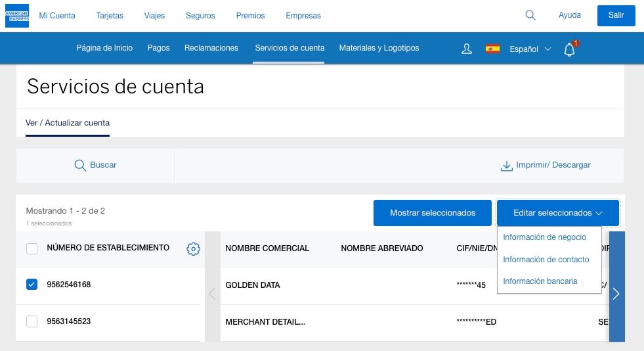Screen dimensions: 644x351
Task: Expand the Español language dropdown
Action: coord(530,49)
